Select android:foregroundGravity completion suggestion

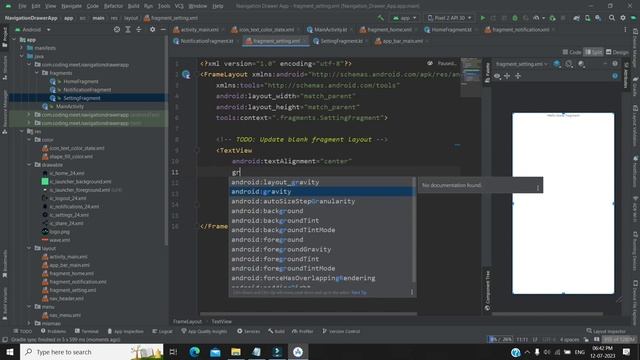point(320,249)
